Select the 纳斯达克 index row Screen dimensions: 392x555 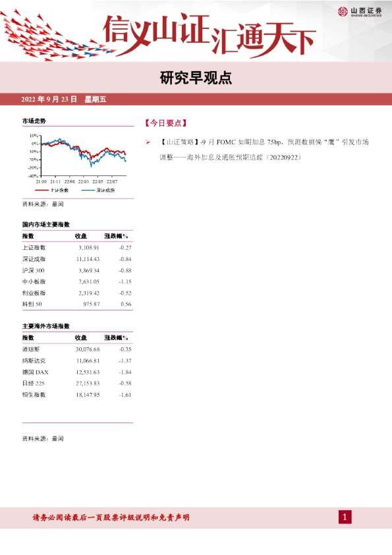[x=77, y=361]
